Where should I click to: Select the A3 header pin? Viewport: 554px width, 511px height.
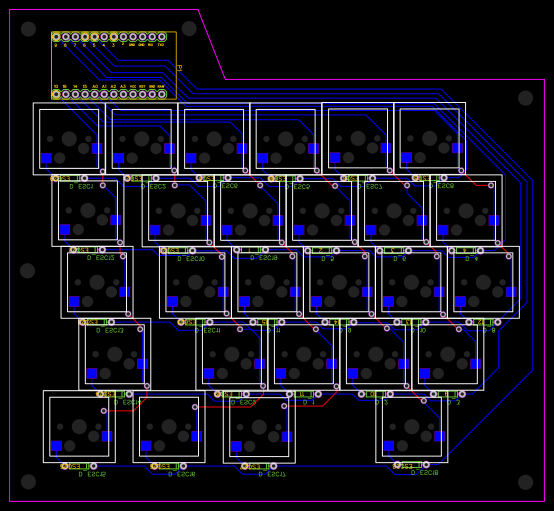tap(123, 94)
